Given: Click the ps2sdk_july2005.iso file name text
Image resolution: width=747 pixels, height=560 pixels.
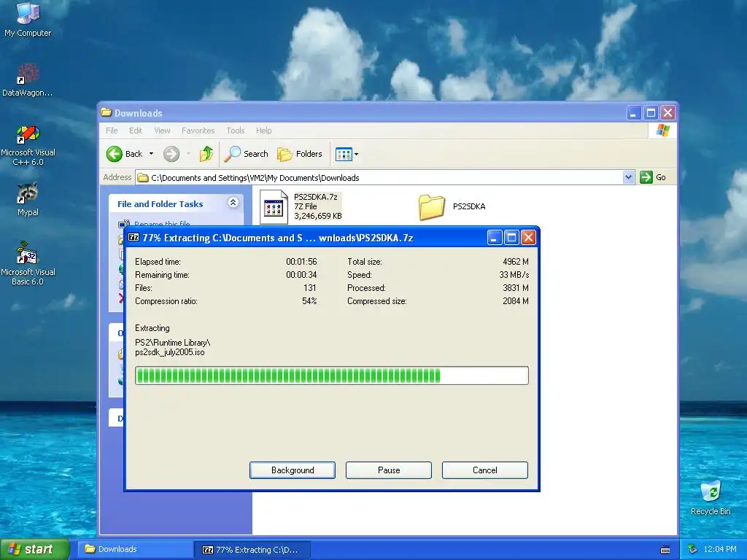Looking at the screenshot, I should [169, 352].
